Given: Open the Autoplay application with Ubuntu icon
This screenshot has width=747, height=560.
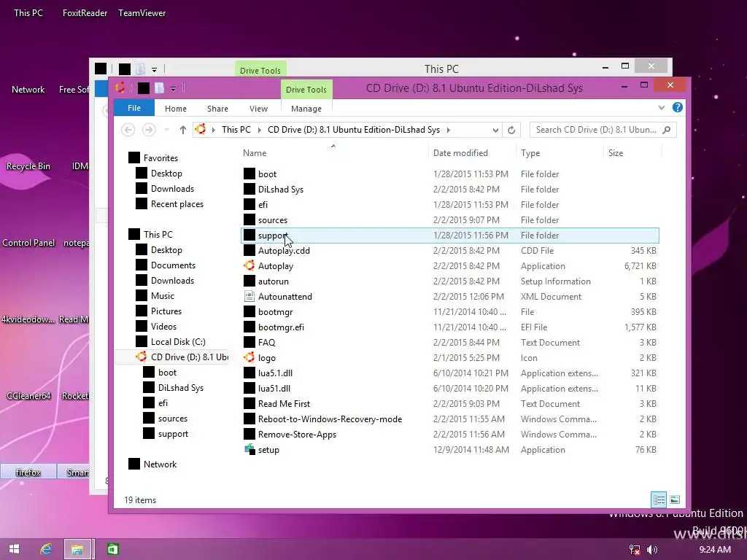Looking at the screenshot, I should pos(249,265).
